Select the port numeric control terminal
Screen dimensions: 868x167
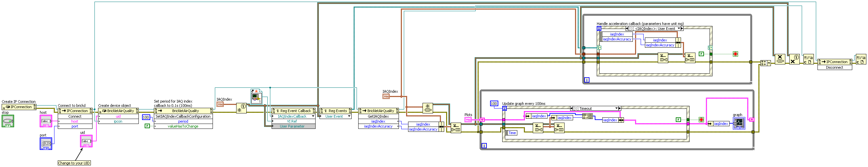(46, 144)
